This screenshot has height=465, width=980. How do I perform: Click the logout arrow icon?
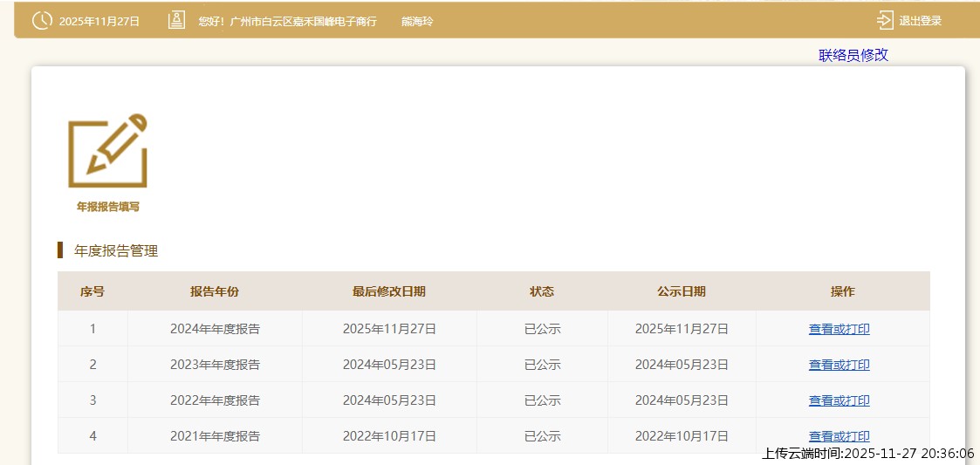tap(885, 21)
